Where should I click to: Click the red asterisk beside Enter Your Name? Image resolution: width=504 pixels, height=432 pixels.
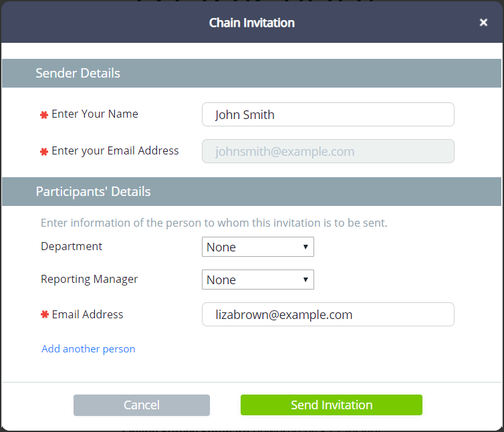tap(44, 115)
